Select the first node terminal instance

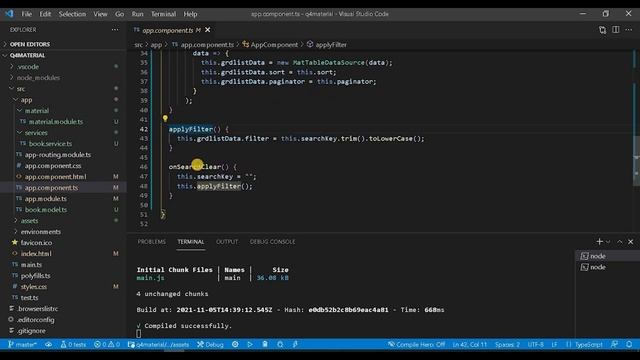(607, 256)
